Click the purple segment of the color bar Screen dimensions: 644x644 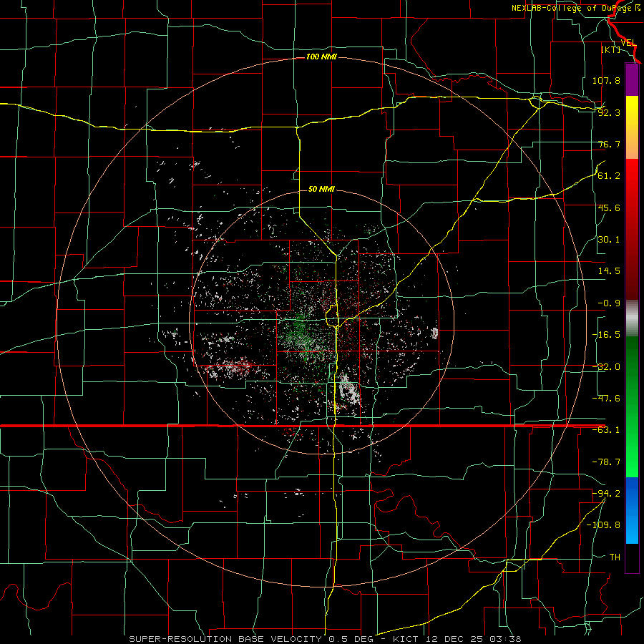coord(632,80)
